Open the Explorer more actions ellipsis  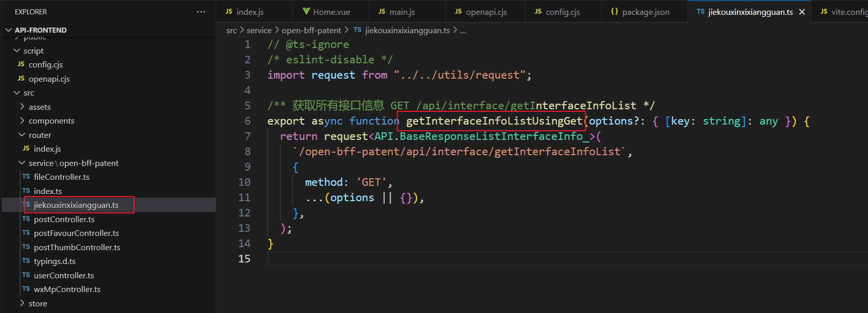[x=201, y=12]
